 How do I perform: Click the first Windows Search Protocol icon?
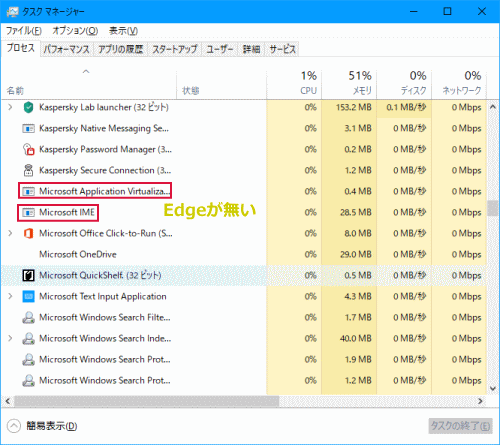[29, 359]
